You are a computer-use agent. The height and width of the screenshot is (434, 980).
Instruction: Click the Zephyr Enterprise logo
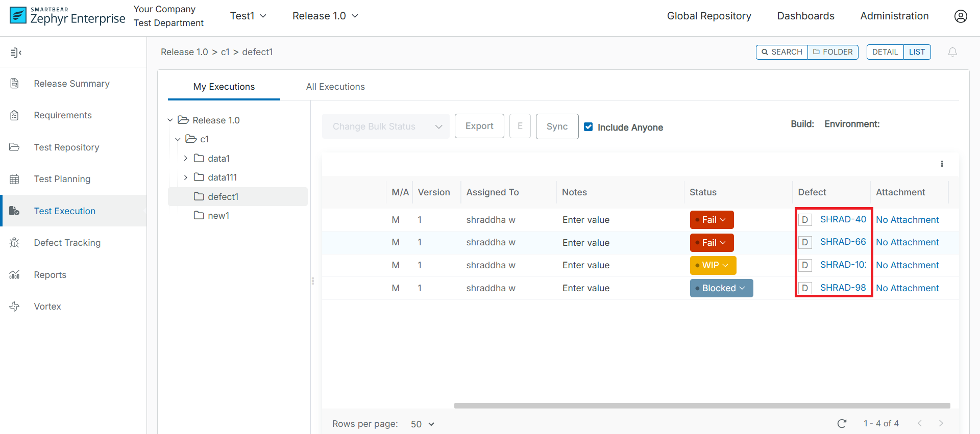pyautogui.click(x=67, y=16)
